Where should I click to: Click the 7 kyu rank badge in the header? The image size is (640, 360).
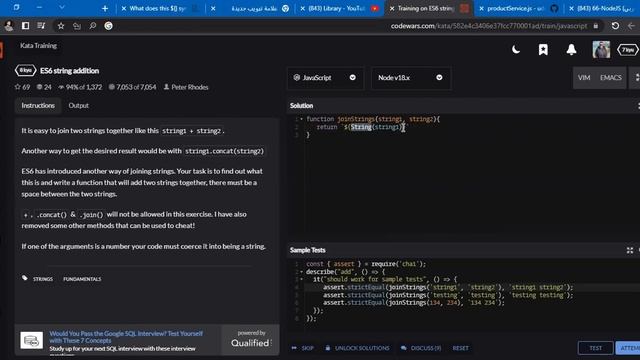(x=628, y=50)
